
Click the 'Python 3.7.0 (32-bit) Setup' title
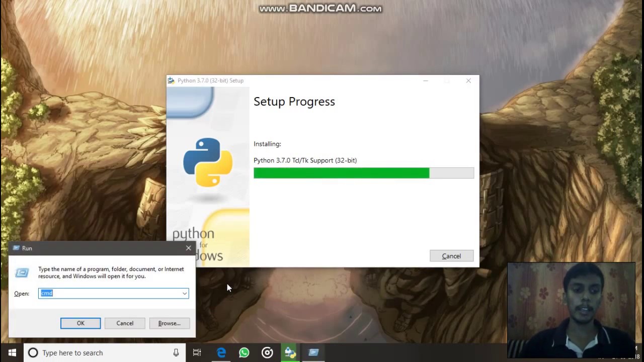coord(210,80)
